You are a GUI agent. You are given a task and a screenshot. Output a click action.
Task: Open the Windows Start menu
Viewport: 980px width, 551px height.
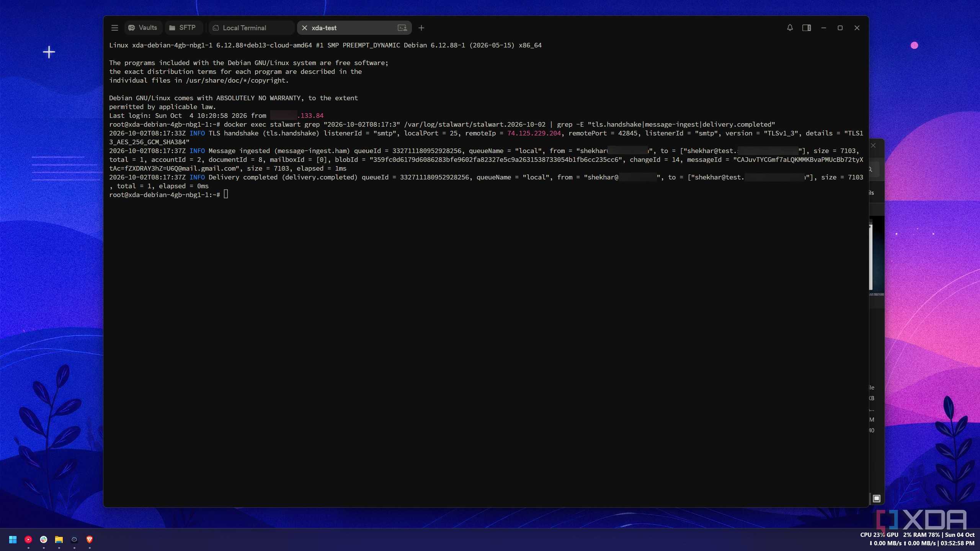point(13,540)
